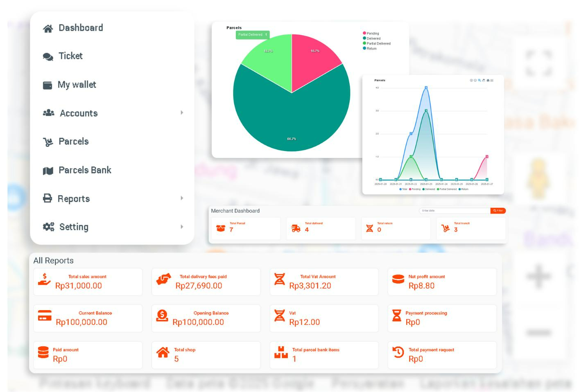Click the Total Parcel box icon
This screenshot has width=588, height=392.
(x=221, y=228)
